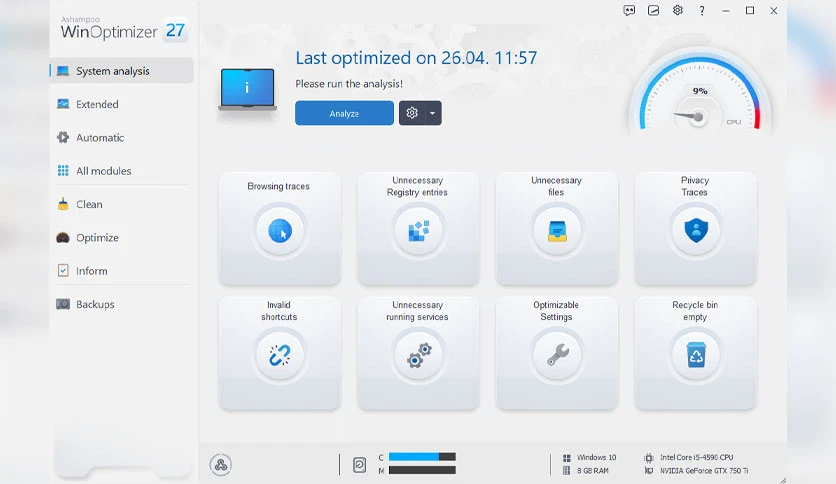Image resolution: width=836 pixels, height=484 pixels.
Task: Maximize the WinOptimizer window
Action: click(x=750, y=11)
